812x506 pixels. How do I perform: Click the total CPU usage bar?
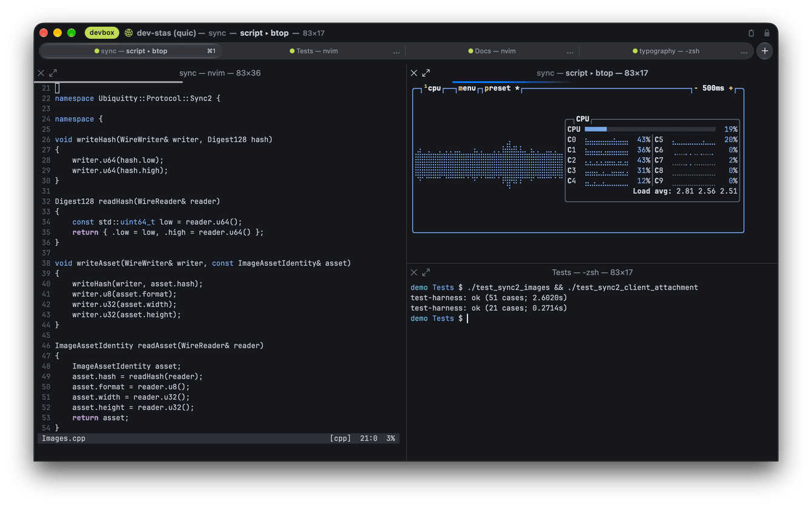[x=650, y=129]
